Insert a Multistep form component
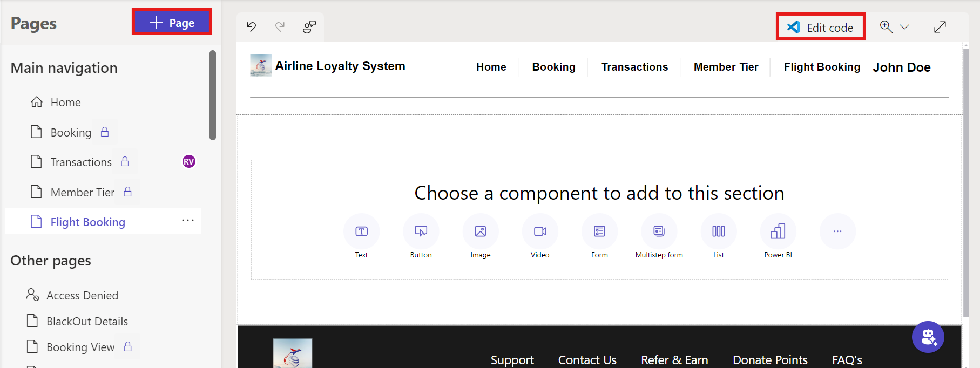The height and width of the screenshot is (368, 980). point(659,231)
